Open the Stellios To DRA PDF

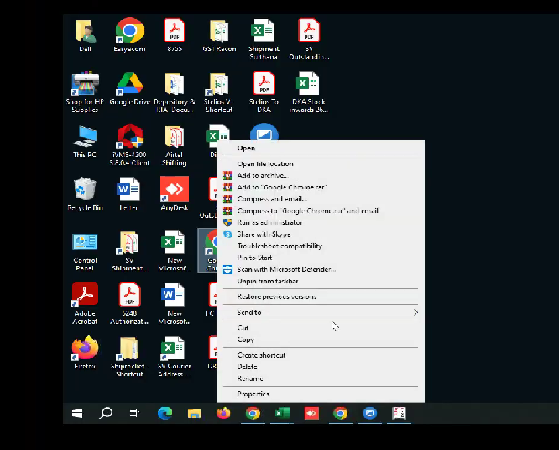(264, 92)
